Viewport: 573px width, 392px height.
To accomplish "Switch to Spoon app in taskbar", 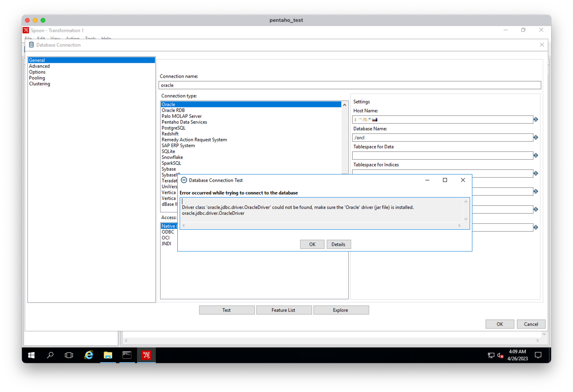I will click(146, 355).
